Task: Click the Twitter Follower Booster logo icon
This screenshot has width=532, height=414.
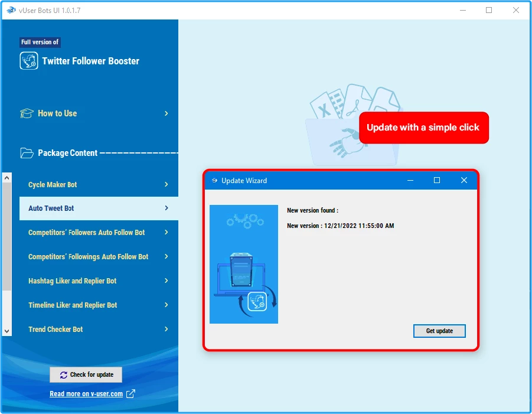Action: [29, 61]
